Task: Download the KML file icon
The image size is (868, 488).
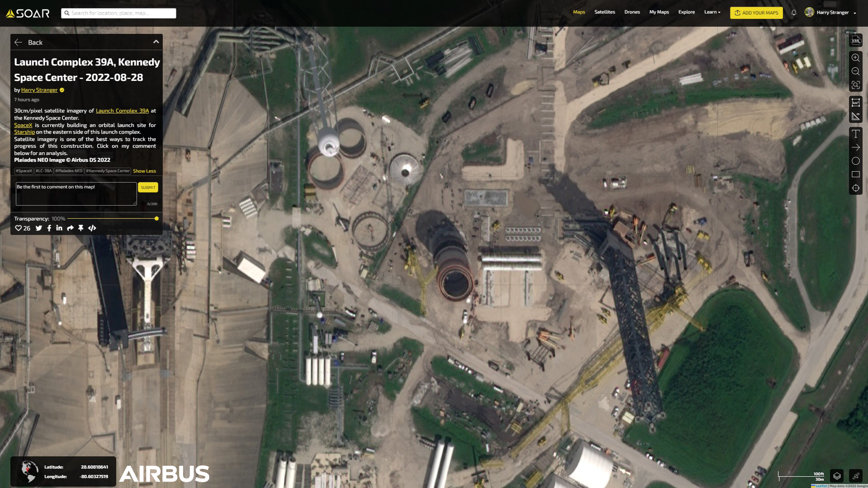Action: [855, 41]
